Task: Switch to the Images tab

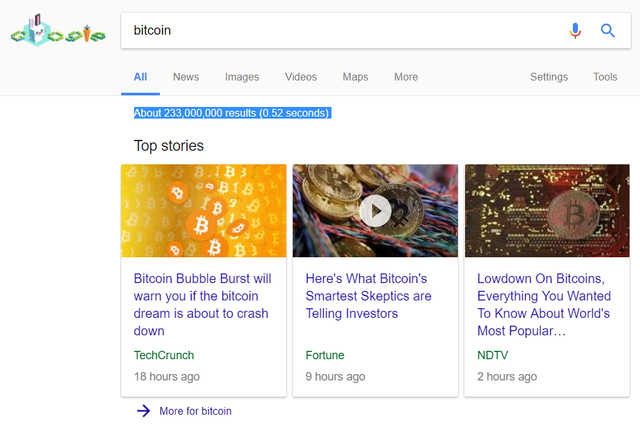Action: point(242,77)
